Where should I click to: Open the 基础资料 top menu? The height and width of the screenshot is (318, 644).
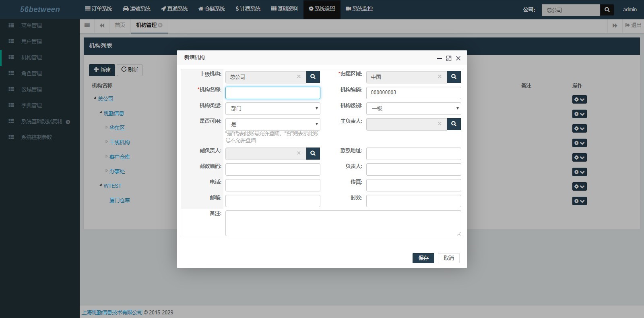285,8
